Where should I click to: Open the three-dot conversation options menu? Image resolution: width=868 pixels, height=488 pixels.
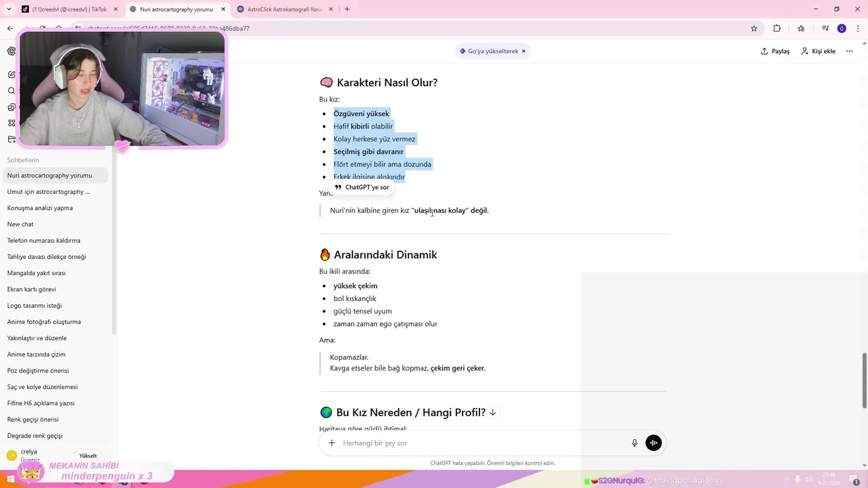click(849, 51)
